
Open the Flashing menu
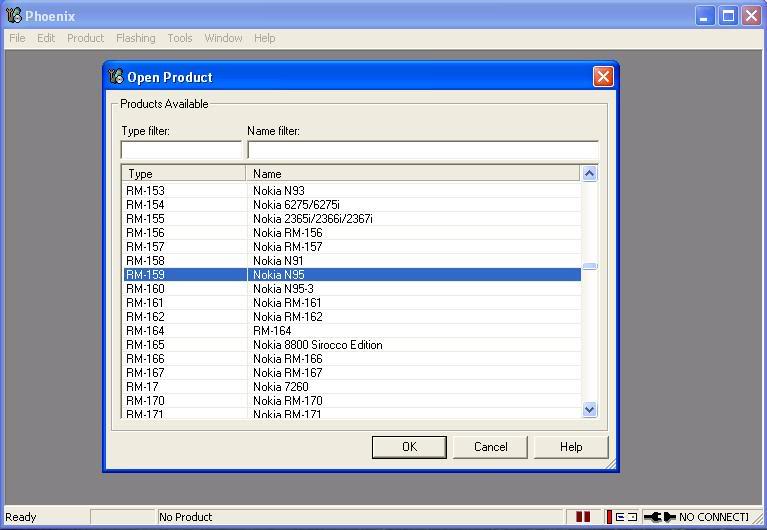click(x=135, y=38)
